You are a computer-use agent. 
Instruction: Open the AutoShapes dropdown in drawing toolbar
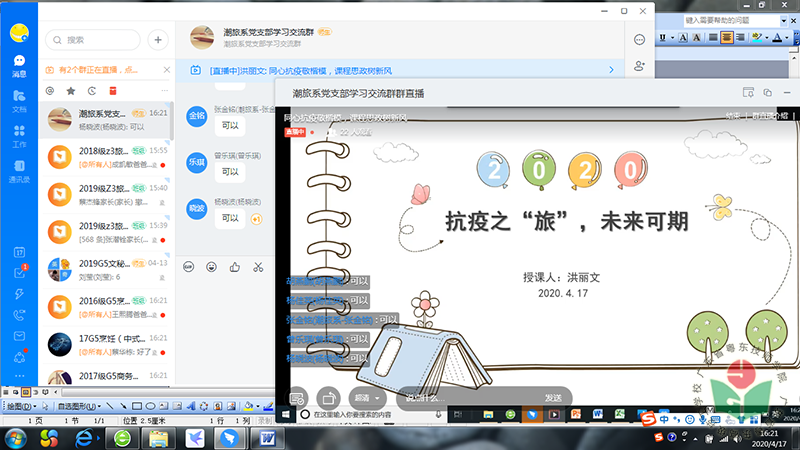tap(78, 407)
